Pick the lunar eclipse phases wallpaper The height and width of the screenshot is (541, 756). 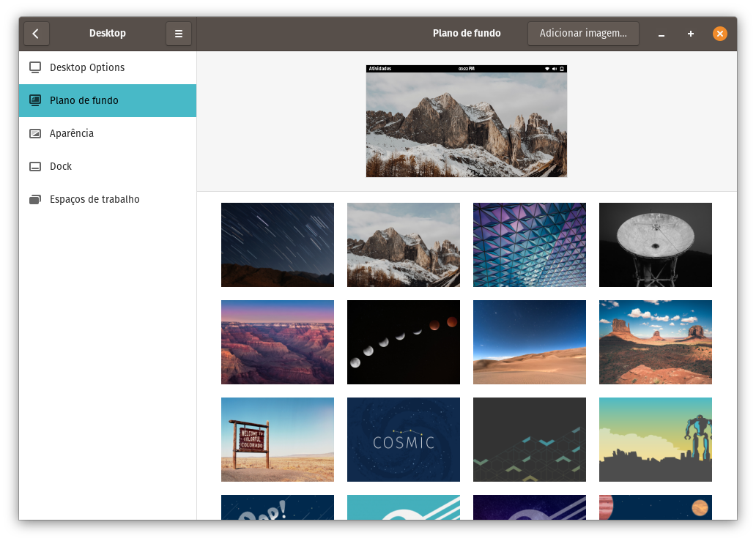click(404, 342)
